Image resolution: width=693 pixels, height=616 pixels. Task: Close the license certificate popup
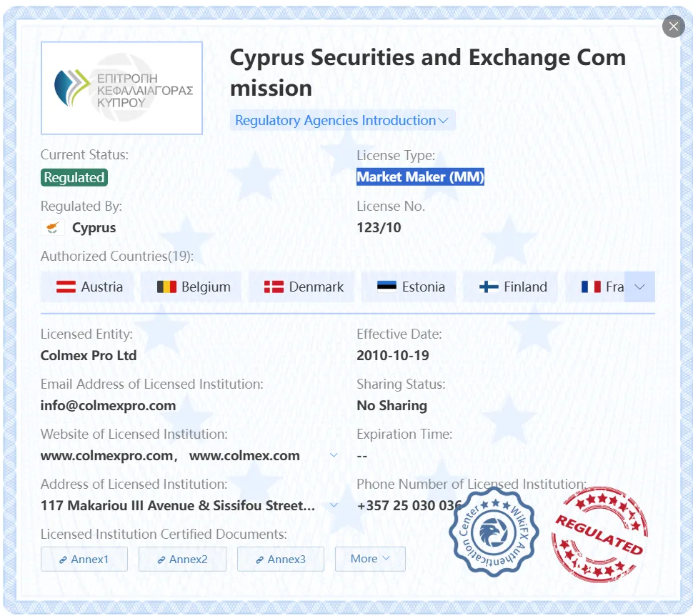pyautogui.click(x=673, y=26)
